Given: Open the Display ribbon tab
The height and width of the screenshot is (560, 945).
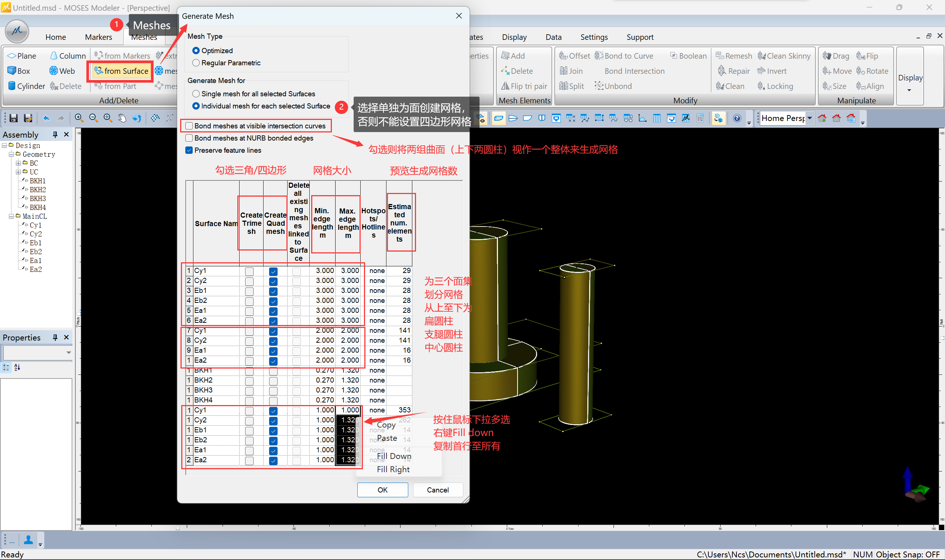Looking at the screenshot, I should tap(514, 37).
